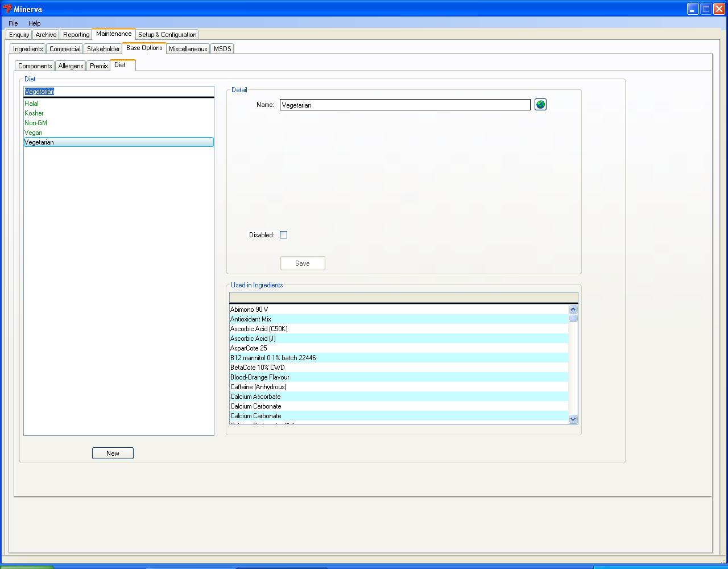Select the Maintenance tab

[x=114, y=34]
